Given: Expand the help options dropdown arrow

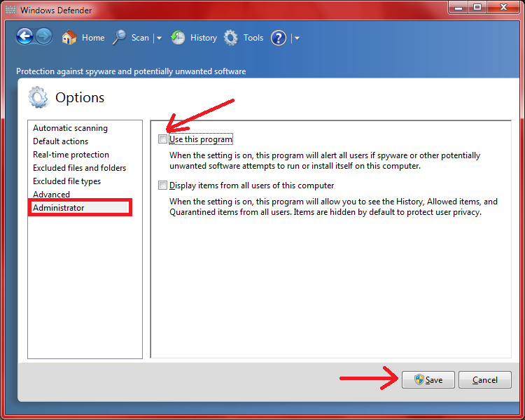Looking at the screenshot, I should point(297,38).
